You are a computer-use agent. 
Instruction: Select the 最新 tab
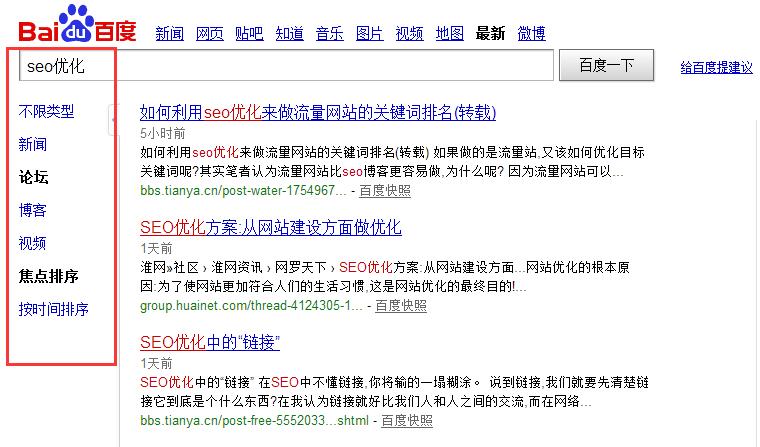tap(490, 33)
